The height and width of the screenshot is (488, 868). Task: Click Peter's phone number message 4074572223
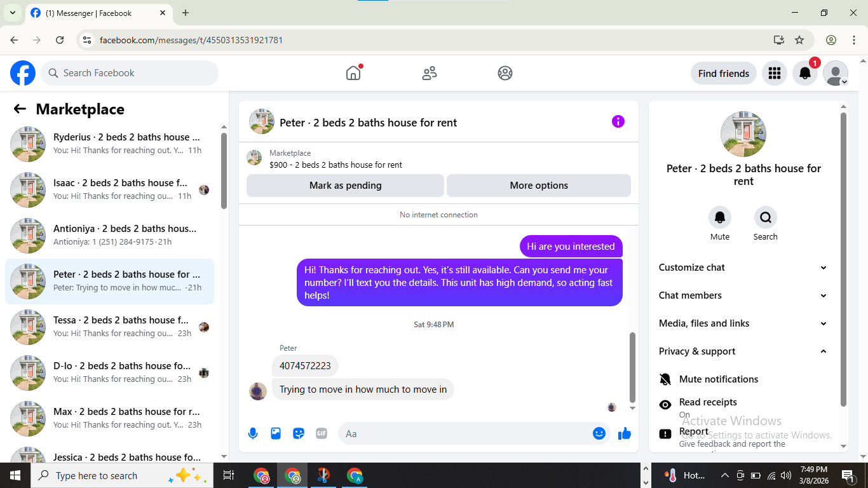305,366
